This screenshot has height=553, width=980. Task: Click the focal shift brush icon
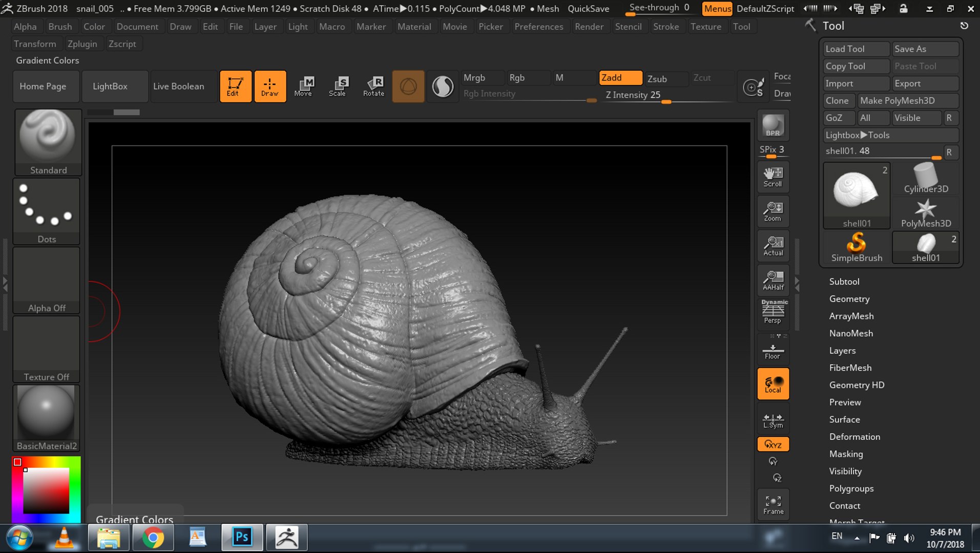753,87
